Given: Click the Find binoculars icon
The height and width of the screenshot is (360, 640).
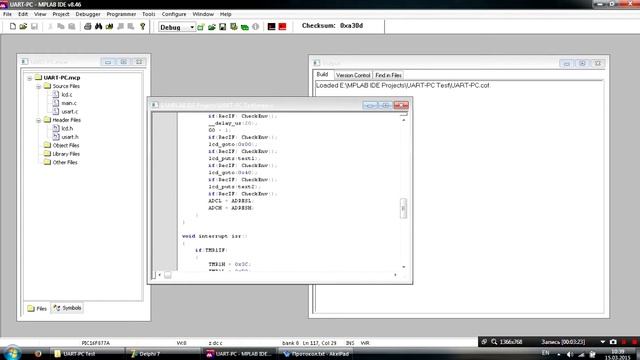Looking at the screenshot, I should click(98, 27).
